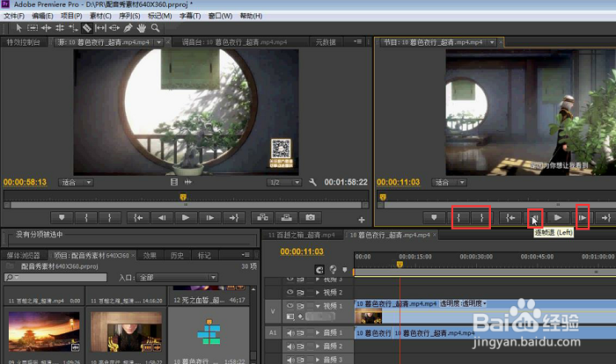The height and width of the screenshot is (364, 616).
Task: Expand the 视频 2 track
Action: [318, 293]
